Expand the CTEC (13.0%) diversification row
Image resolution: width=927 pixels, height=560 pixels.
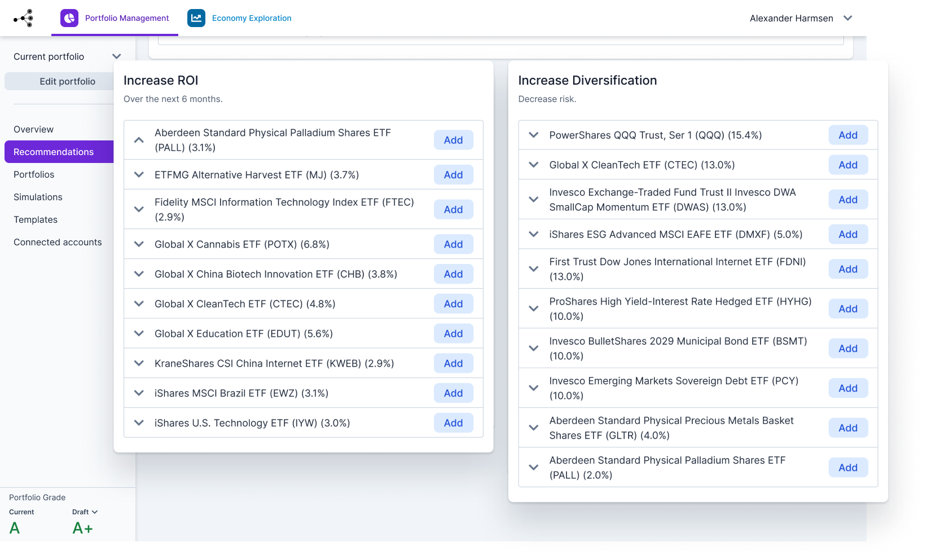pos(534,165)
